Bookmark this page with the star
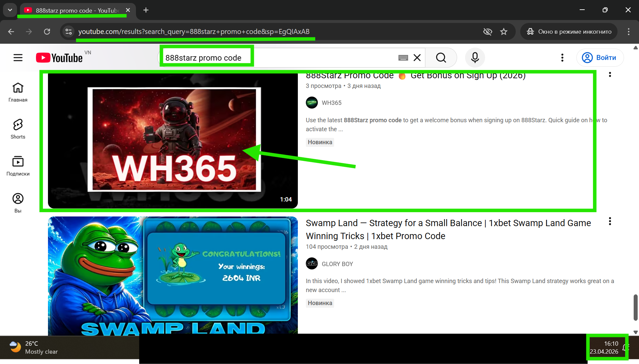 [504, 32]
